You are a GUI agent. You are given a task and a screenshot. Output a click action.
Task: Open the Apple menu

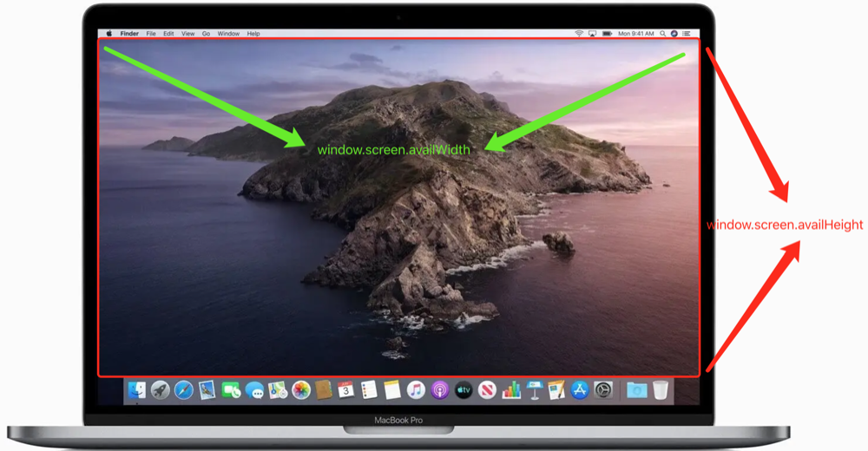(x=109, y=33)
